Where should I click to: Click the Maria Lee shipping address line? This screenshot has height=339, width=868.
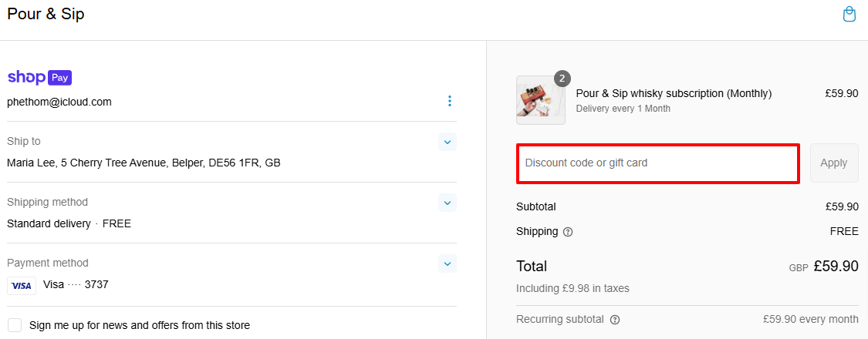pos(144,163)
